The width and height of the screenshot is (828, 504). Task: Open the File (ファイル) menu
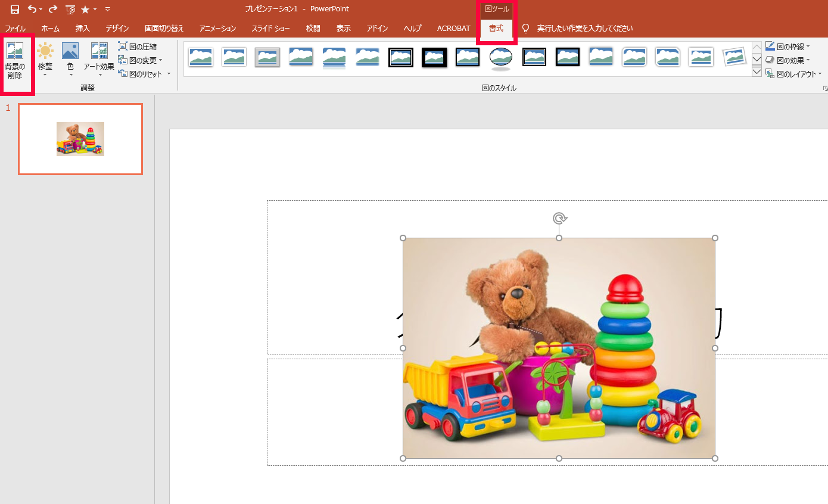pyautogui.click(x=15, y=29)
